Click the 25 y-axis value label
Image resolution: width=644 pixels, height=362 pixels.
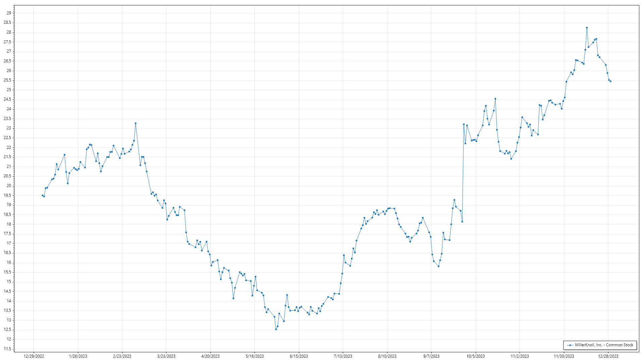(9, 90)
